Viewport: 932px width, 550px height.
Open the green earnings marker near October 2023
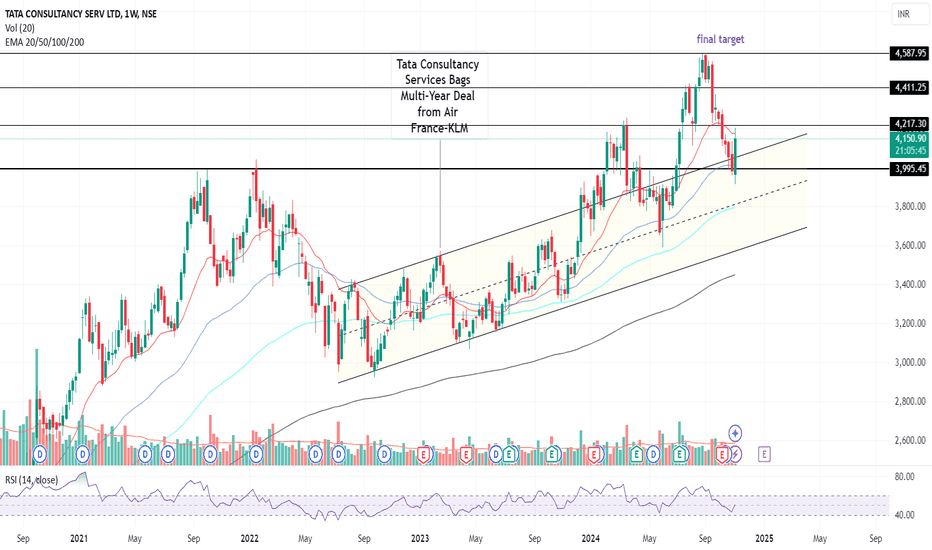click(553, 455)
